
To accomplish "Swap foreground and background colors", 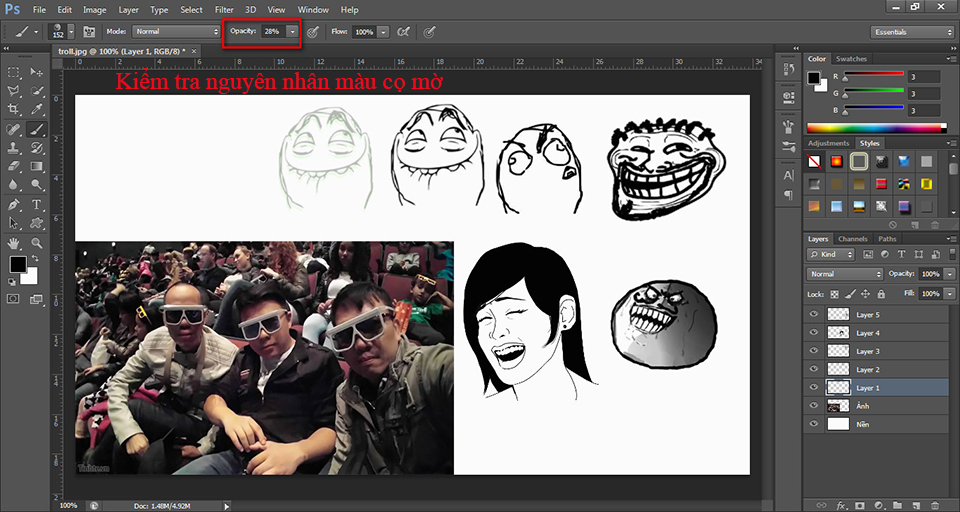I will click(x=35, y=258).
